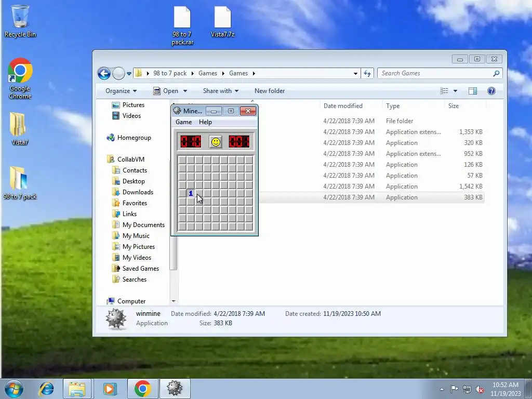This screenshot has height=399, width=532.
Task: Sort by Size column header
Action: [453, 106]
